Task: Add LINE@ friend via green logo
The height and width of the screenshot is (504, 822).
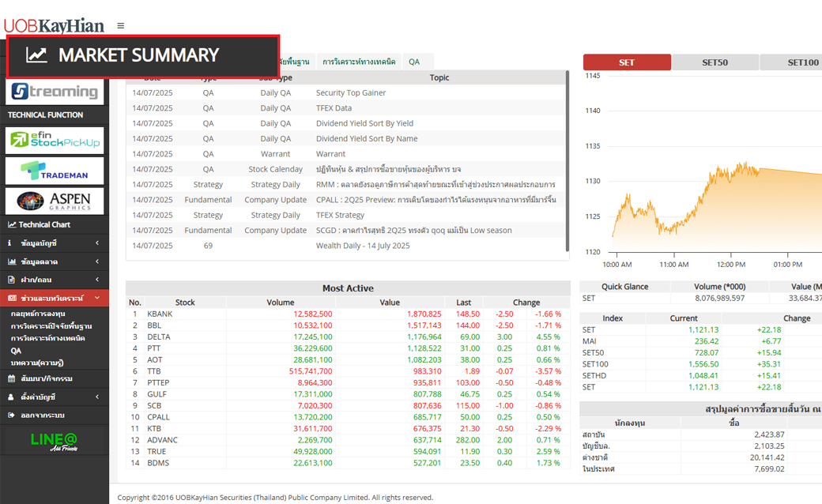Action: tap(54, 441)
